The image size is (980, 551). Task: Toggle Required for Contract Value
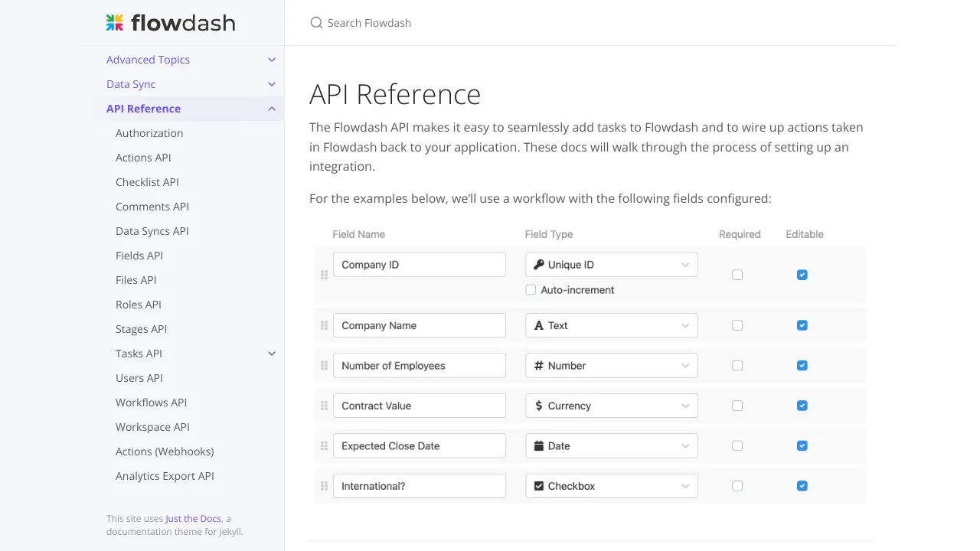coord(737,406)
